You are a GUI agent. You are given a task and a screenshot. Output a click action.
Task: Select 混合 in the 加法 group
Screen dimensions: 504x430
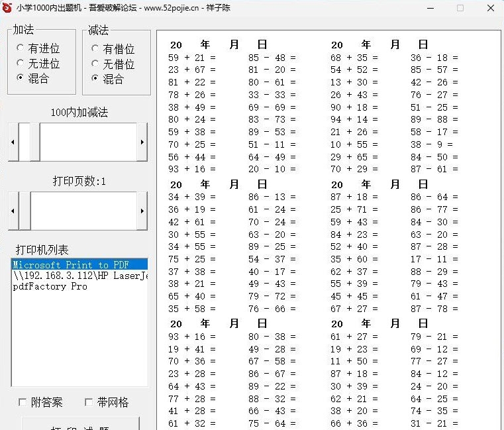pos(21,78)
